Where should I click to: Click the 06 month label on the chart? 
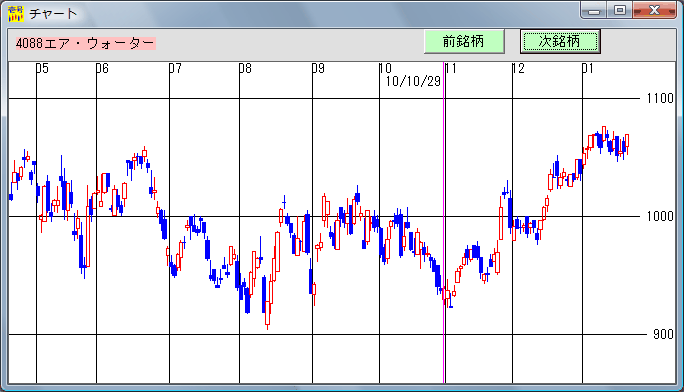click(102, 68)
